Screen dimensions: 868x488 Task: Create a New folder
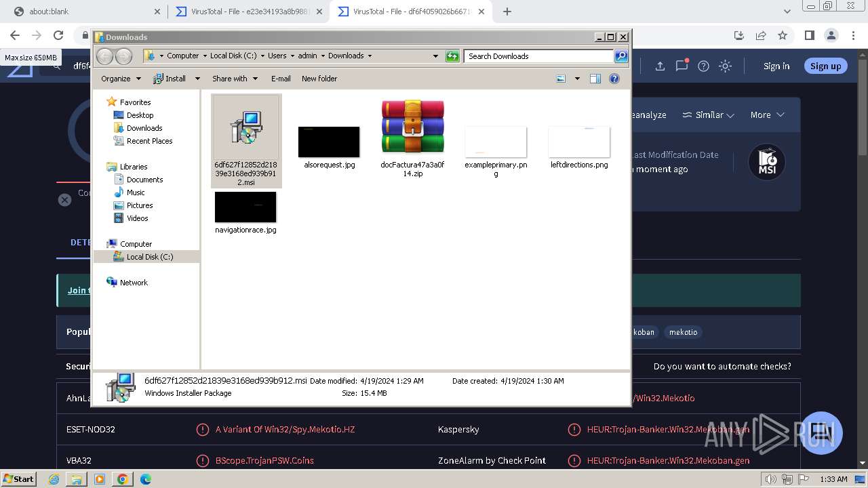click(319, 79)
